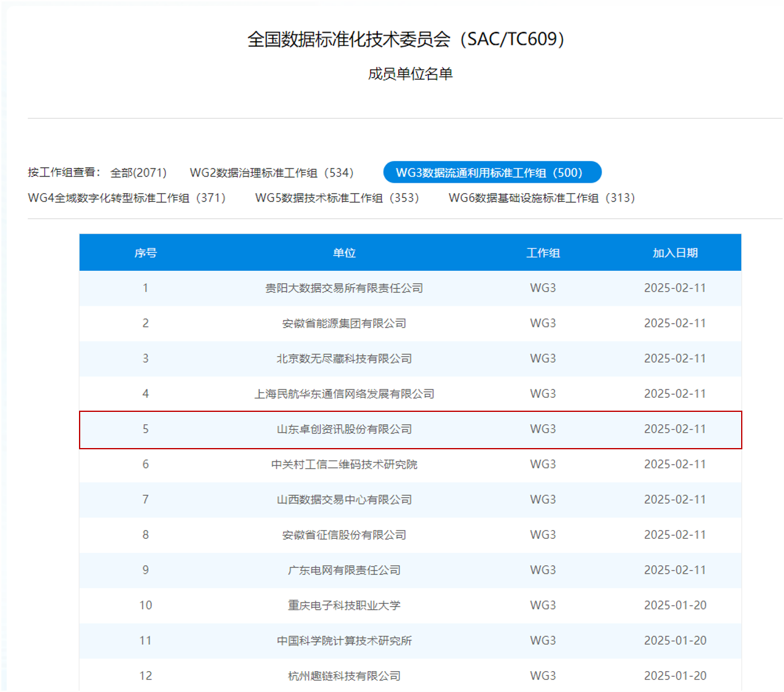This screenshot has width=784, height=692.
Task: Click WG3 cell for 广东电网有限责任公司
Action: pyautogui.click(x=543, y=569)
